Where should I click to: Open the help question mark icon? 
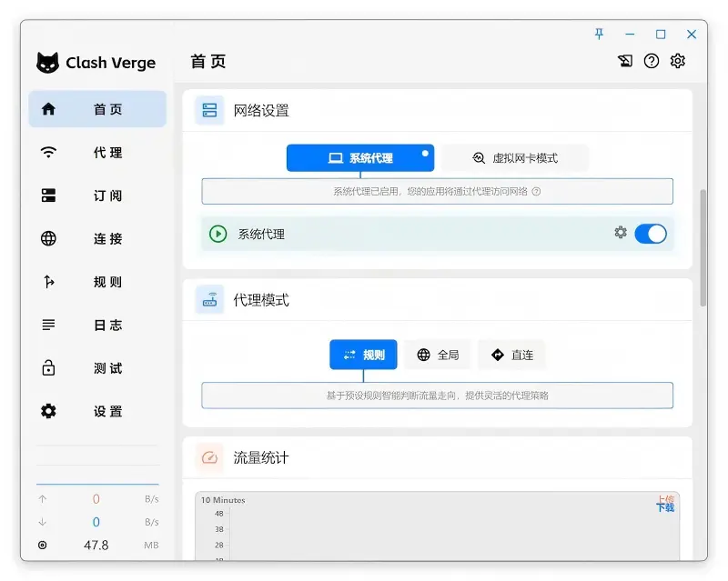tap(652, 61)
